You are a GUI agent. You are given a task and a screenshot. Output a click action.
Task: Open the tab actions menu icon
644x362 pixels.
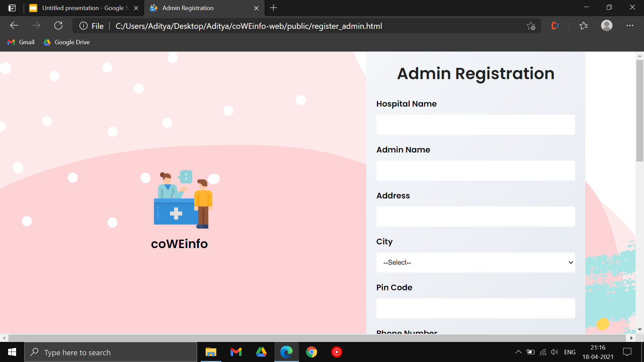click(x=12, y=8)
